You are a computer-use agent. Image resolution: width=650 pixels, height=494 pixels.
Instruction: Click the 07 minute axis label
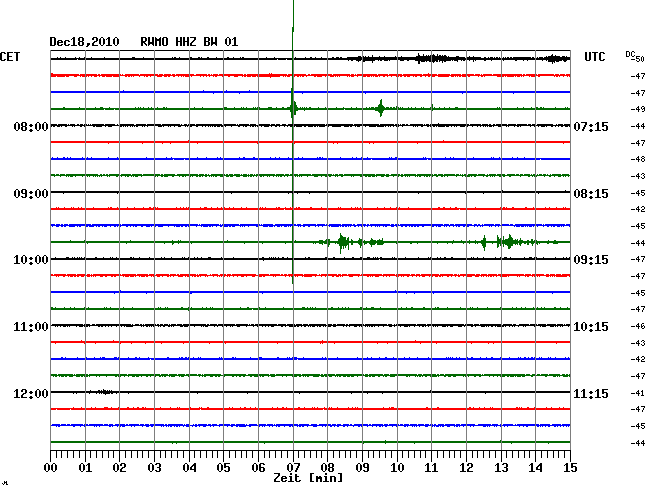coord(293,468)
